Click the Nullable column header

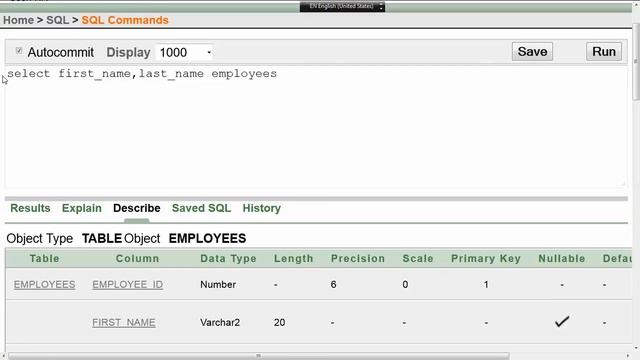pos(562,258)
